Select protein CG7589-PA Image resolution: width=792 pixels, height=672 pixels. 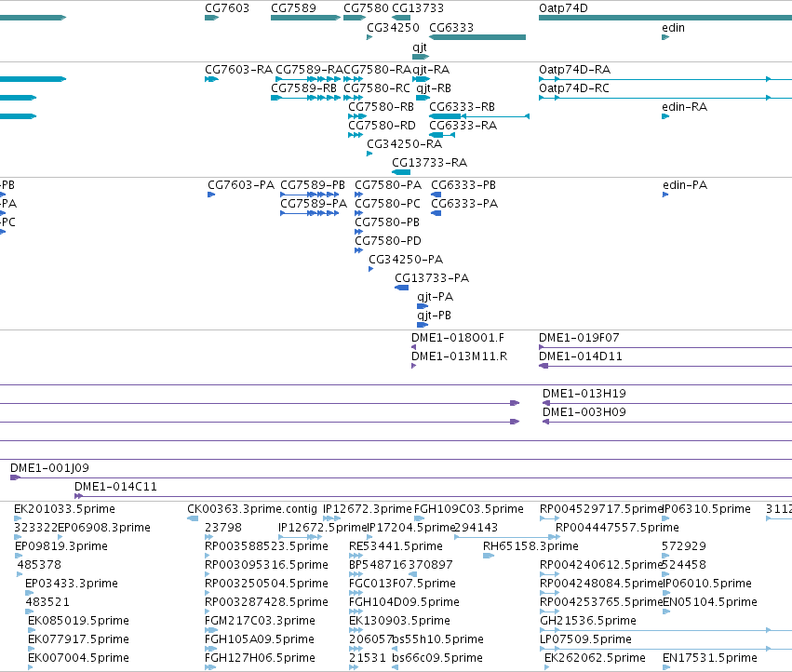(314, 204)
